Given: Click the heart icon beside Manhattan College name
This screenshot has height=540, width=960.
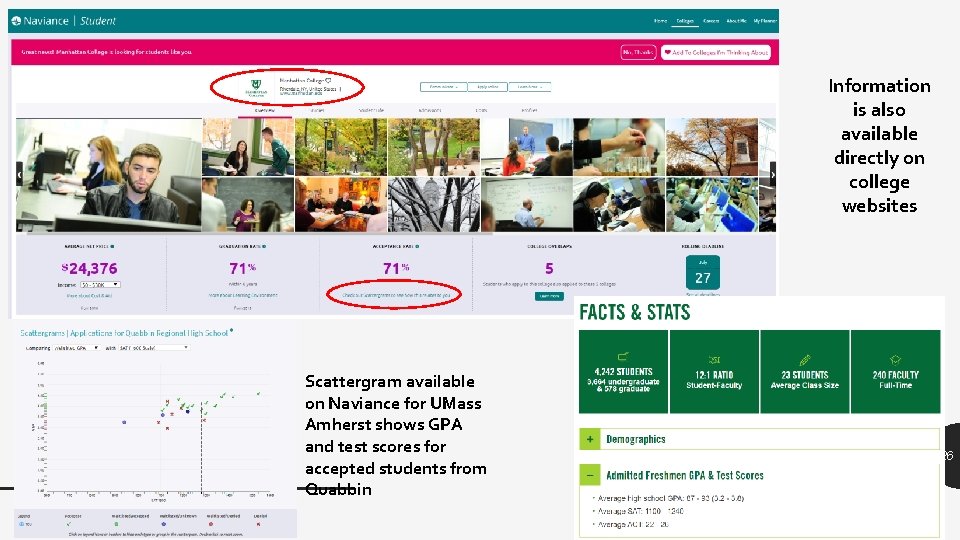Looking at the screenshot, I should click(x=329, y=81).
